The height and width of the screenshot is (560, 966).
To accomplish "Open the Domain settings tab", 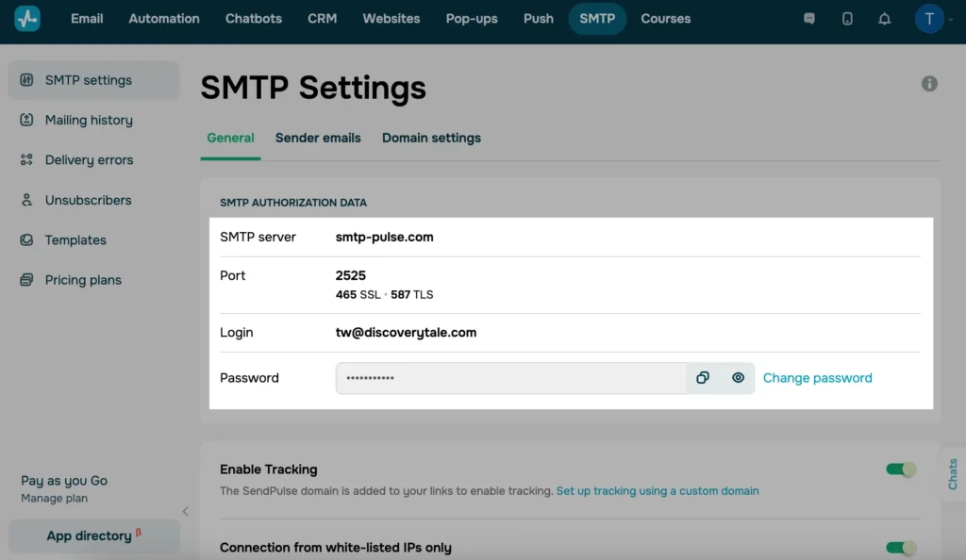I will click(x=431, y=138).
